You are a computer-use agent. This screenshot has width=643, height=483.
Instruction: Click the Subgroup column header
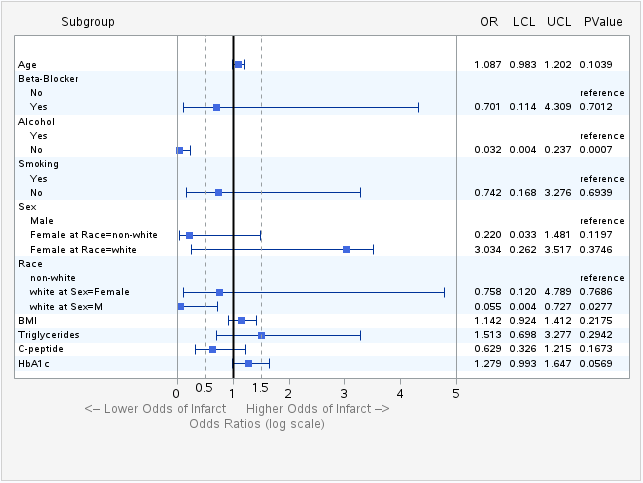pyautogui.click(x=87, y=21)
